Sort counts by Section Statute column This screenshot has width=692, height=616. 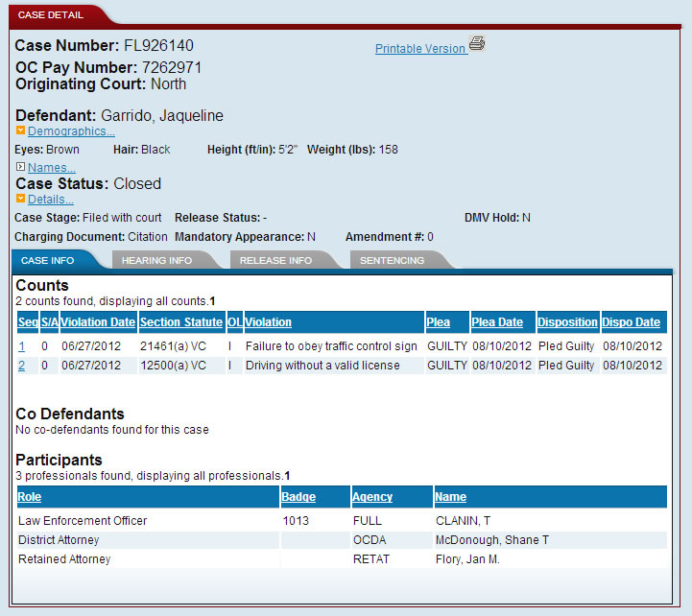pos(180,322)
